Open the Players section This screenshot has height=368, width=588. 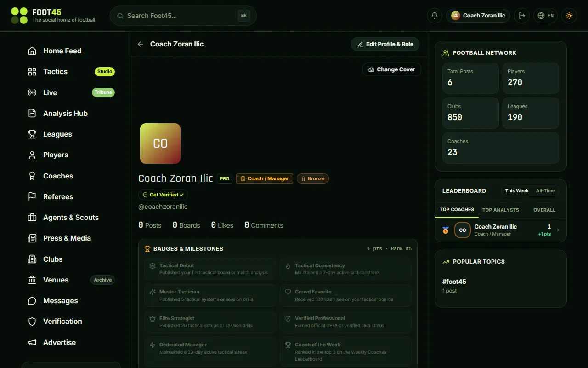click(x=71, y=155)
